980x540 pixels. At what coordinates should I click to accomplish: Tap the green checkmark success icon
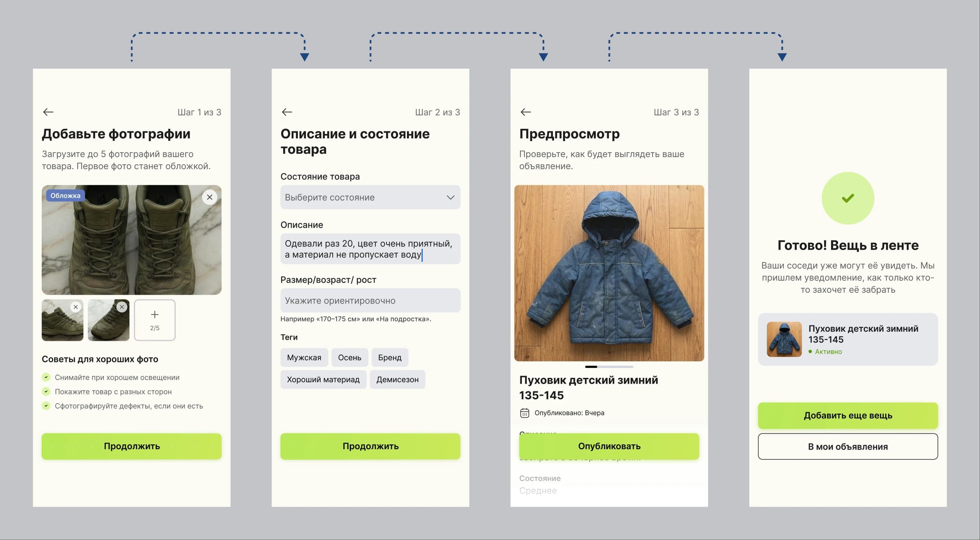(x=848, y=198)
